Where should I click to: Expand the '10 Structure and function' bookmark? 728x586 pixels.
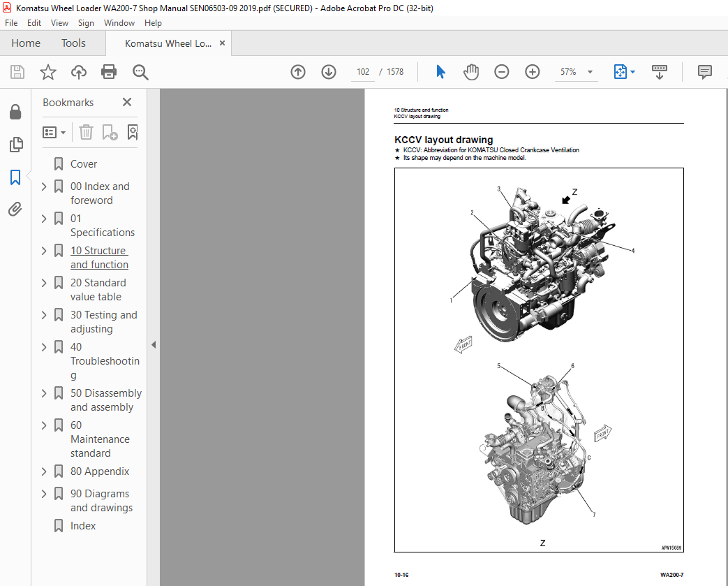[x=44, y=251]
